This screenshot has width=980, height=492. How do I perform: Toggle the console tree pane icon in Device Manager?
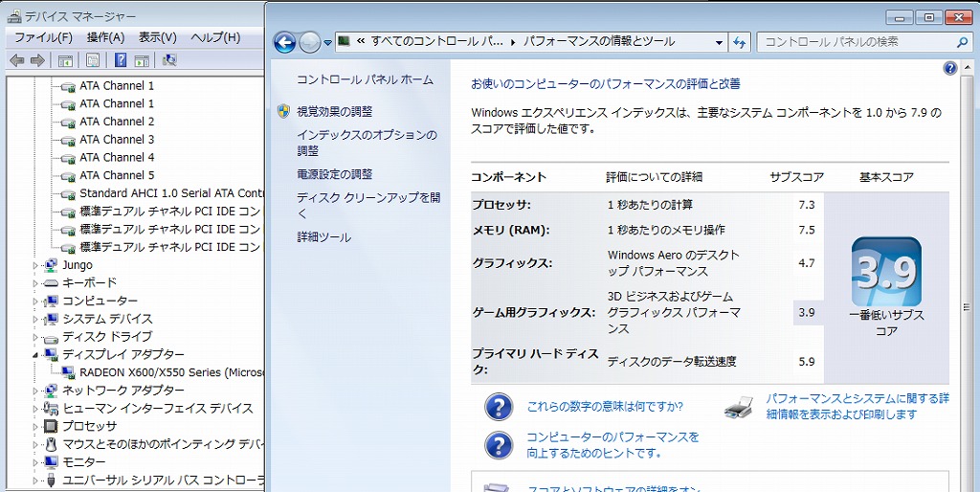[x=65, y=60]
